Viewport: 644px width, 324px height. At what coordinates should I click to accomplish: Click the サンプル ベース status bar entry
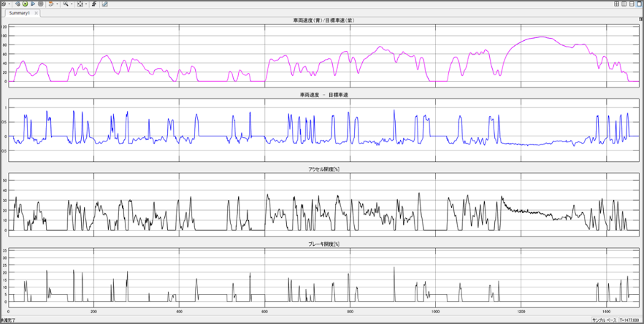point(604,320)
